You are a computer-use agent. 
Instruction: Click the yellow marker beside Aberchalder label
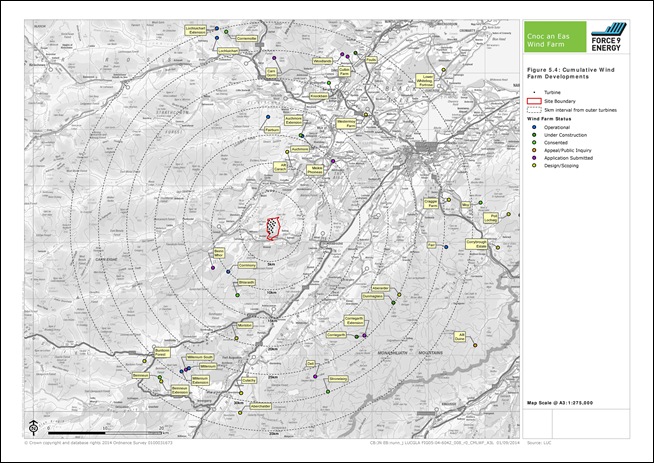pyautogui.click(x=240, y=413)
